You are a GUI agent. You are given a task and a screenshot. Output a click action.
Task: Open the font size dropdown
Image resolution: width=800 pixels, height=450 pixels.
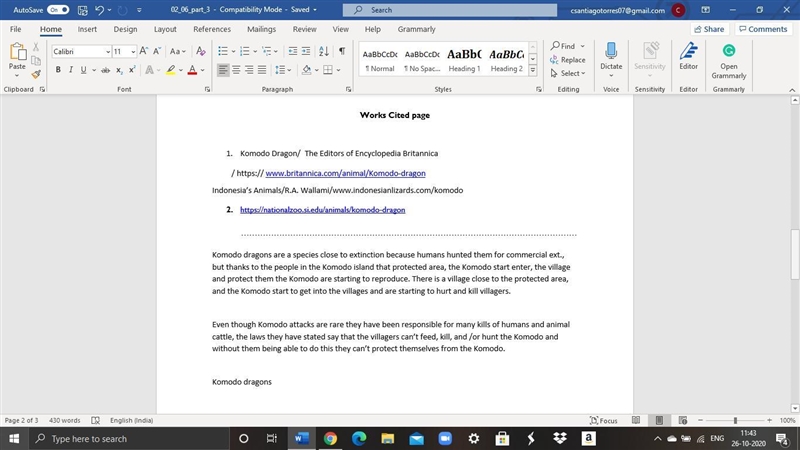tap(133, 52)
